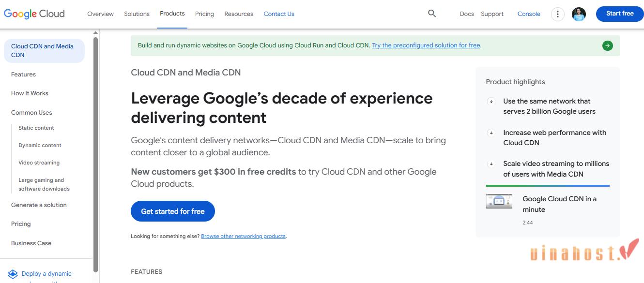Open the Docs link

[467, 14]
